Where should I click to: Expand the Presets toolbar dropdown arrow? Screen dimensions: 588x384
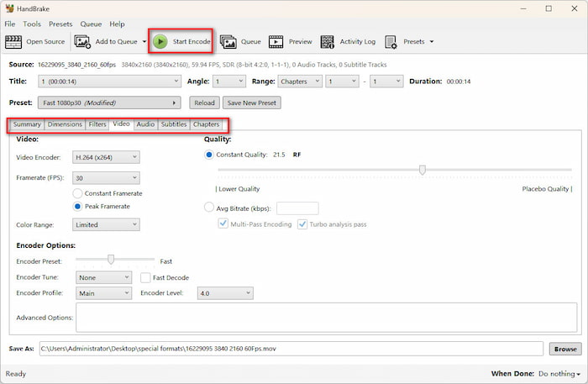[x=432, y=42]
